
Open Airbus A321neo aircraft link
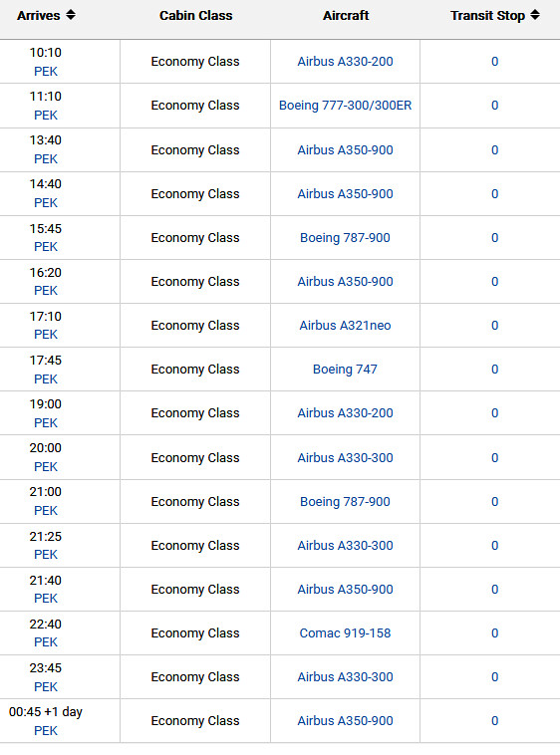tap(345, 326)
